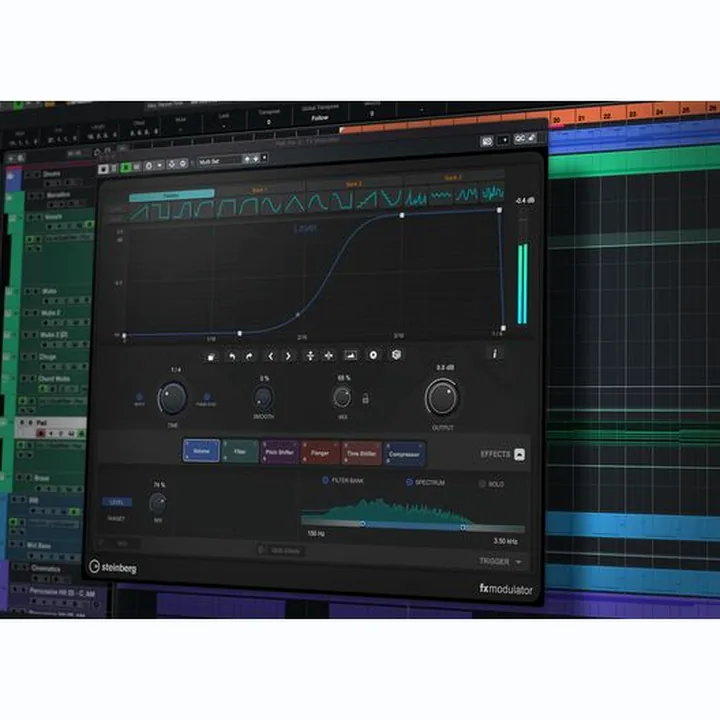Click the clear curve icon left of undo

tap(211, 357)
